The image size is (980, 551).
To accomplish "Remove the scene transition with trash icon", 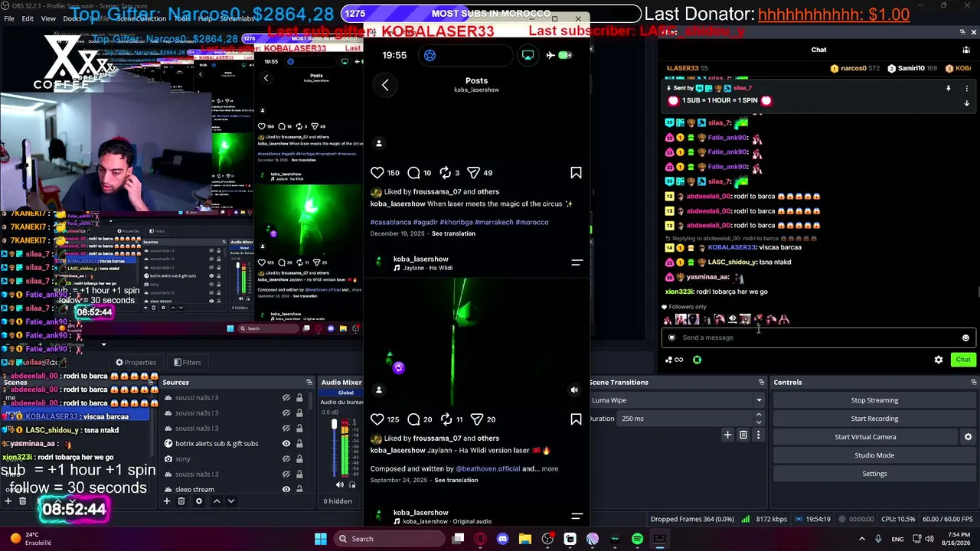I will coord(743,435).
